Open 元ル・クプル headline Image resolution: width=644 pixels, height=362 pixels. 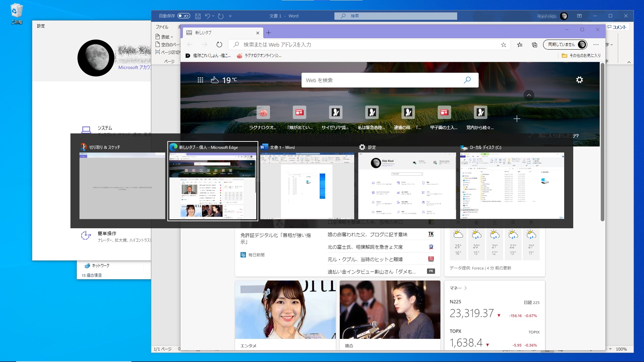coord(365,259)
